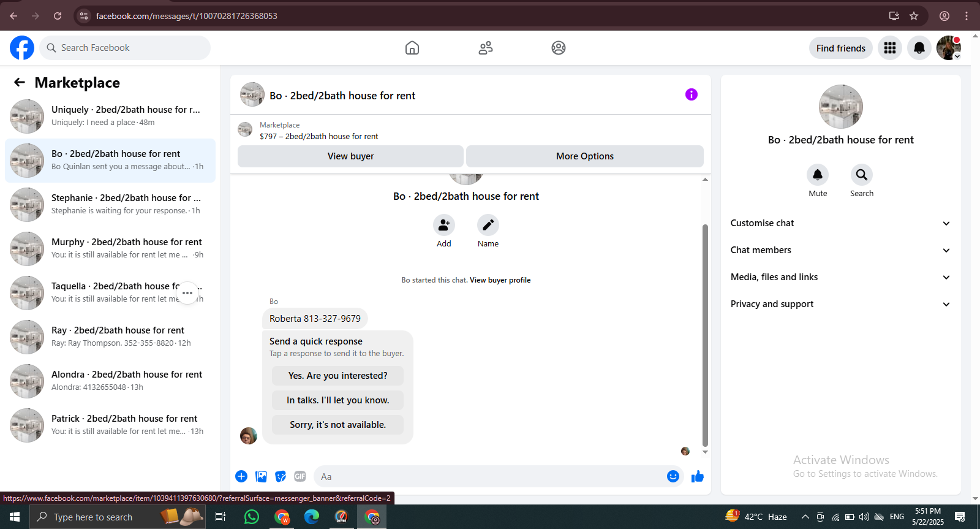Screen dimensions: 980x529
Task: Go back from Marketplace chats
Action: coord(20,82)
